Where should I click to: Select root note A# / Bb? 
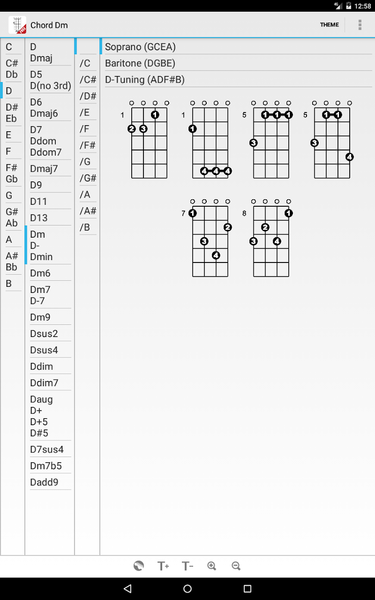[13, 261]
